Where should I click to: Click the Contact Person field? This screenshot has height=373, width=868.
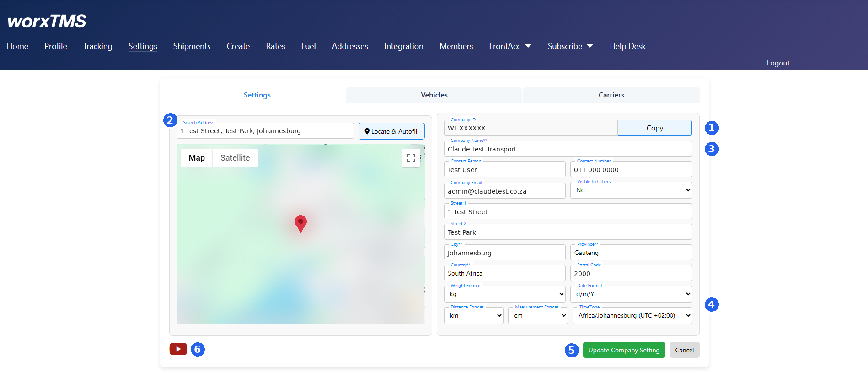pos(505,169)
